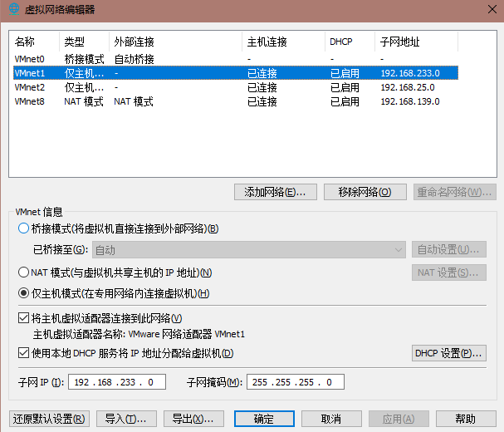The image size is (504, 432).
Task: Click the 导入 button
Action: click(x=126, y=419)
